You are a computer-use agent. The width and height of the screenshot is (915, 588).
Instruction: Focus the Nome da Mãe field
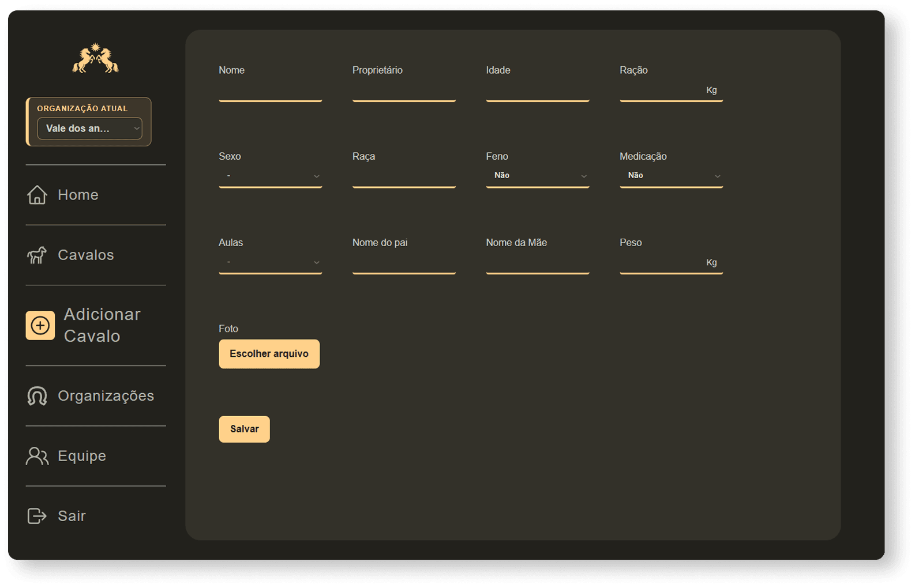pyautogui.click(x=537, y=263)
